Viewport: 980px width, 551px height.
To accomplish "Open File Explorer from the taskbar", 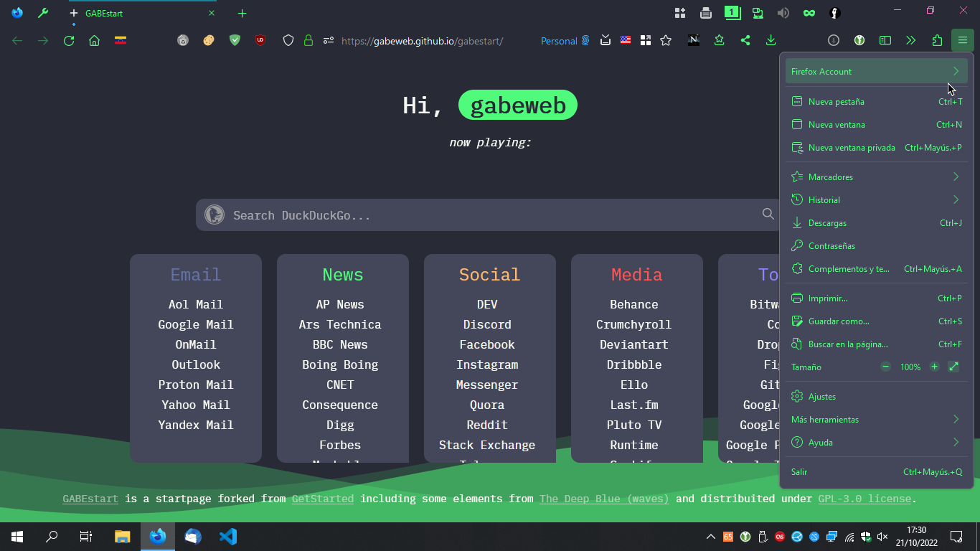I will (x=123, y=536).
